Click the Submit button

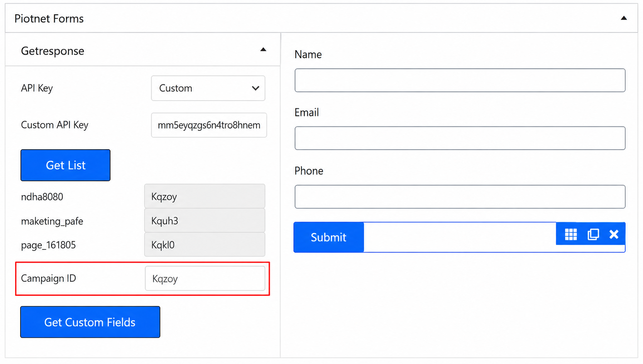[329, 237]
